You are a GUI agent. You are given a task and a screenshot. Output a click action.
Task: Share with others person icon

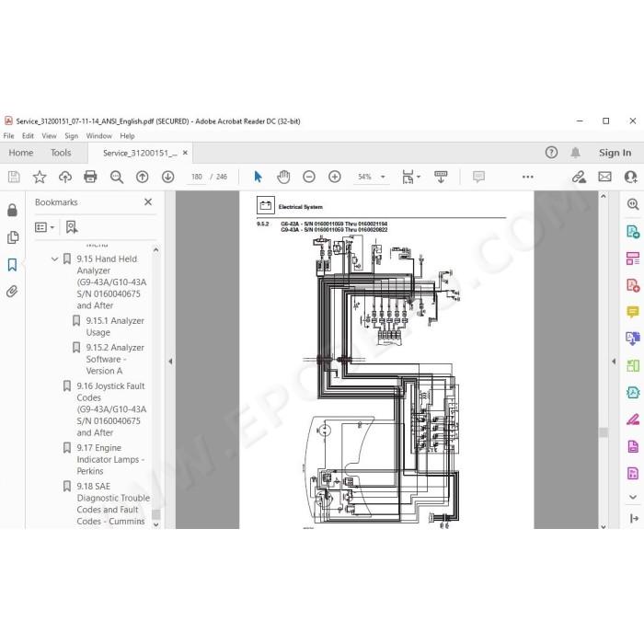(630, 177)
